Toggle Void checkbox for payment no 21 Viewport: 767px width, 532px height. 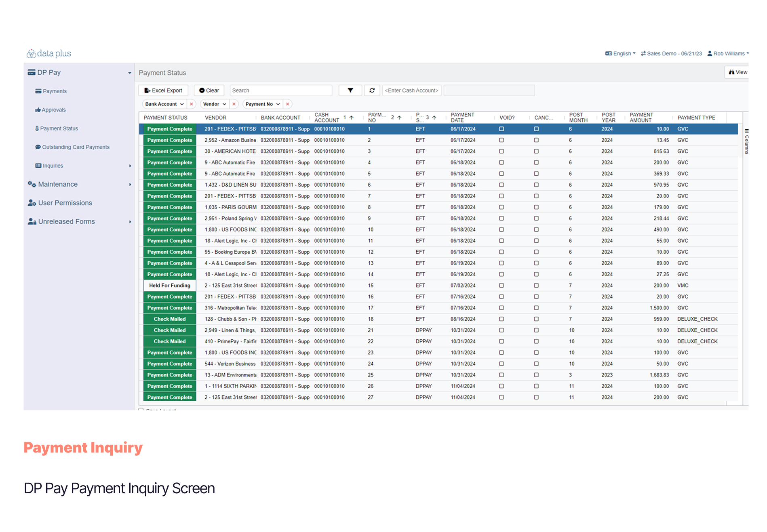pos(501,330)
